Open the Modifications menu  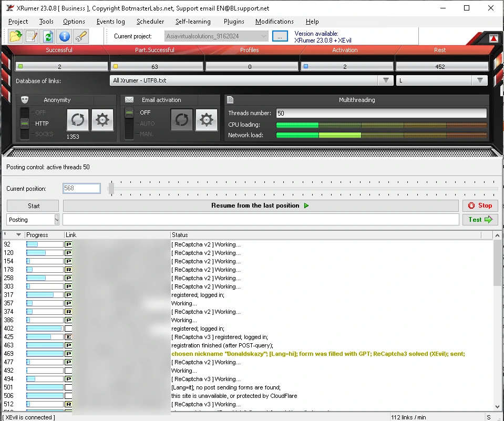pyautogui.click(x=274, y=22)
